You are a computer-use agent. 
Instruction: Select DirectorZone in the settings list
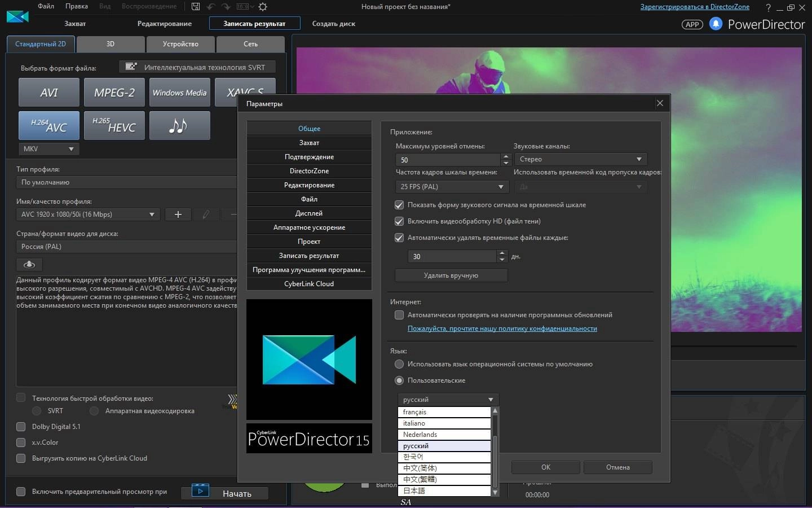[309, 171]
